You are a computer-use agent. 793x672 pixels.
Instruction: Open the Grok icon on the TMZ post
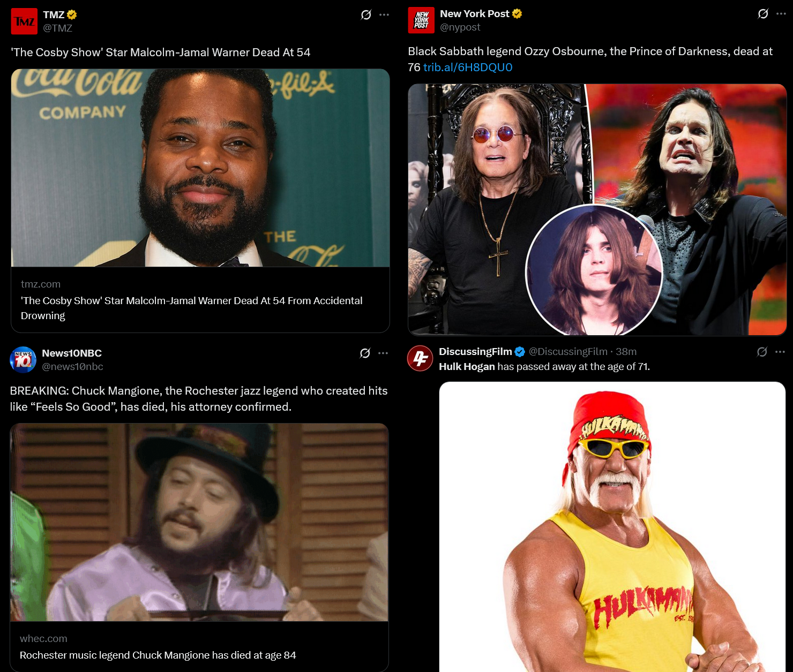(x=366, y=15)
